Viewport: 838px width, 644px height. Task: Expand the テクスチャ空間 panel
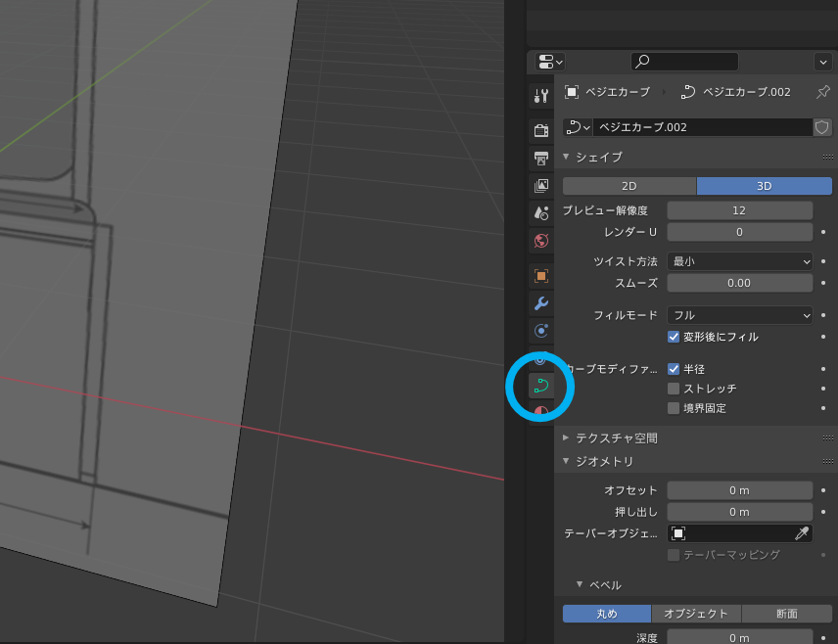click(566, 437)
